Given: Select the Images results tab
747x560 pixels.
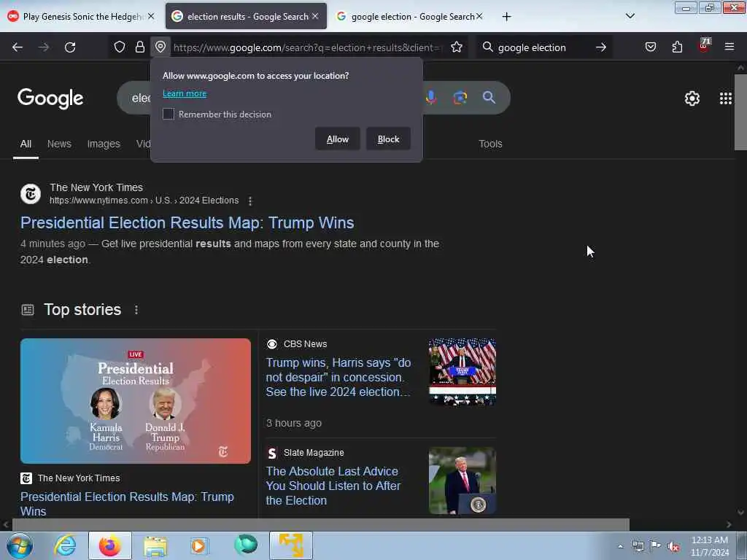Looking at the screenshot, I should click(x=104, y=144).
